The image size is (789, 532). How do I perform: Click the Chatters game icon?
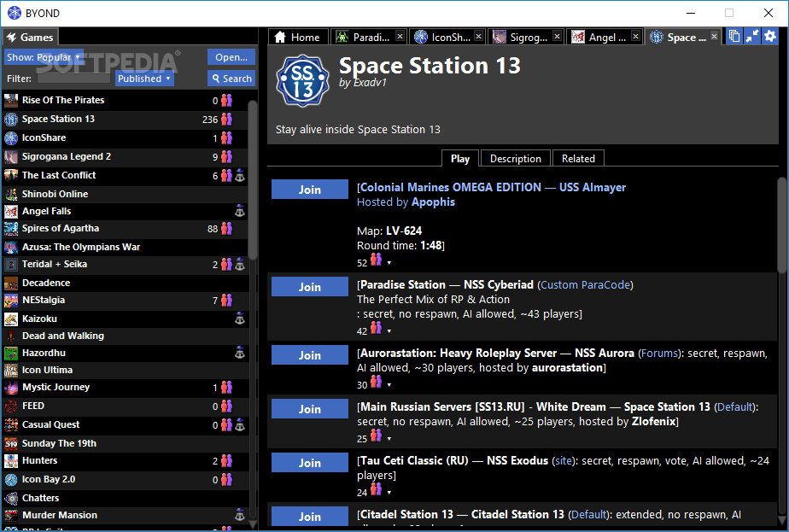(x=11, y=499)
